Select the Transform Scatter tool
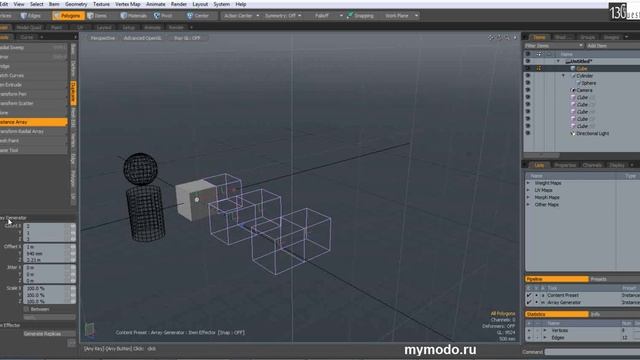 33,103
